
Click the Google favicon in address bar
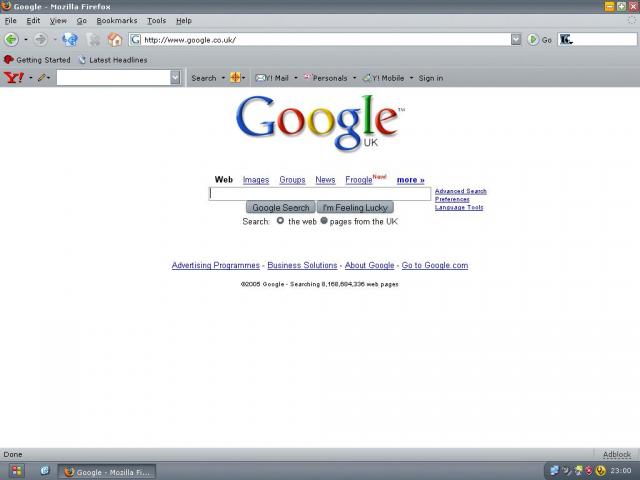point(136,40)
